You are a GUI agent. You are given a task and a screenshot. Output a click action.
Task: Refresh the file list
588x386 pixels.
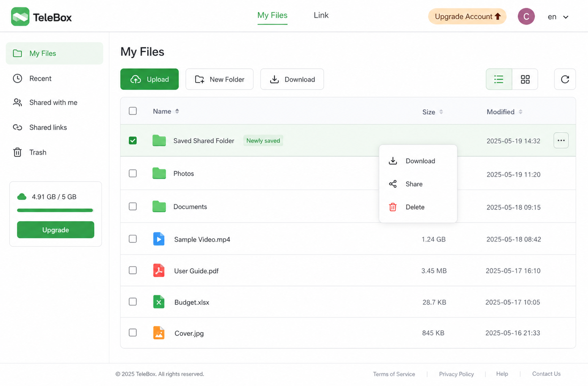tap(565, 79)
